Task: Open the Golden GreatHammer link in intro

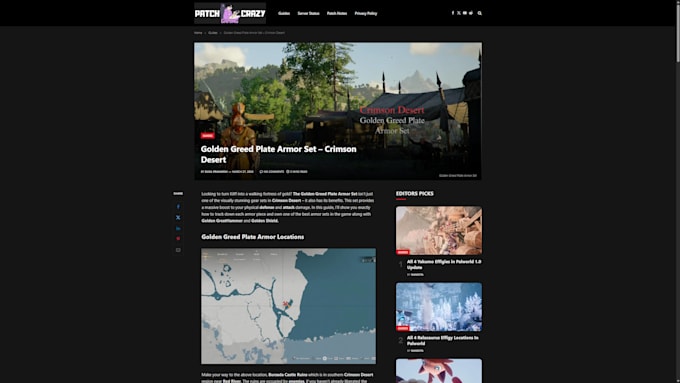Action: coord(222,221)
